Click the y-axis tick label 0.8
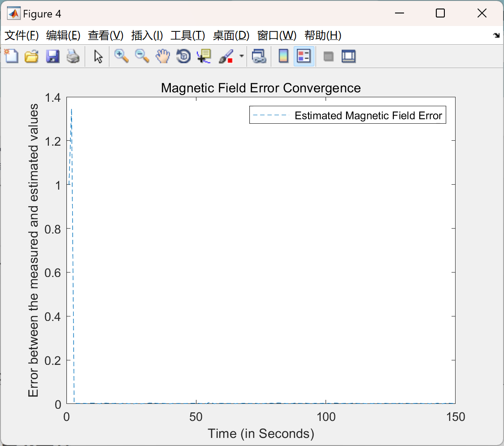The height and width of the screenshot is (446, 504). coord(53,229)
